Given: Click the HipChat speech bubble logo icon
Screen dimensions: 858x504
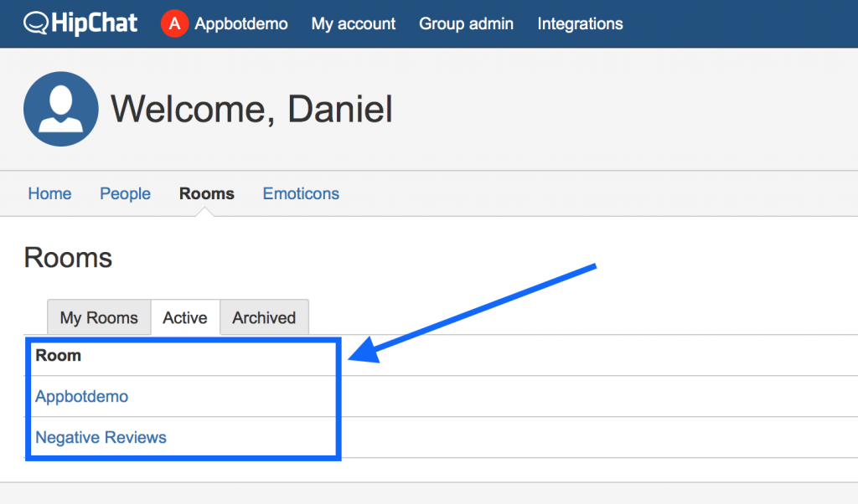Looking at the screenshot, I should coord(35,23).
